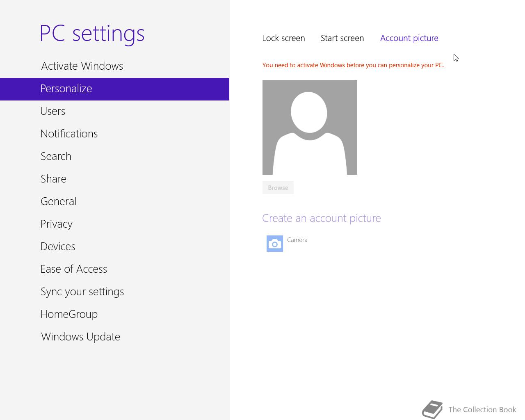Image resolution: width=525 pixels, height=420 pixels.
Task: Select the Personalize category
Action: tap(114, 89)
